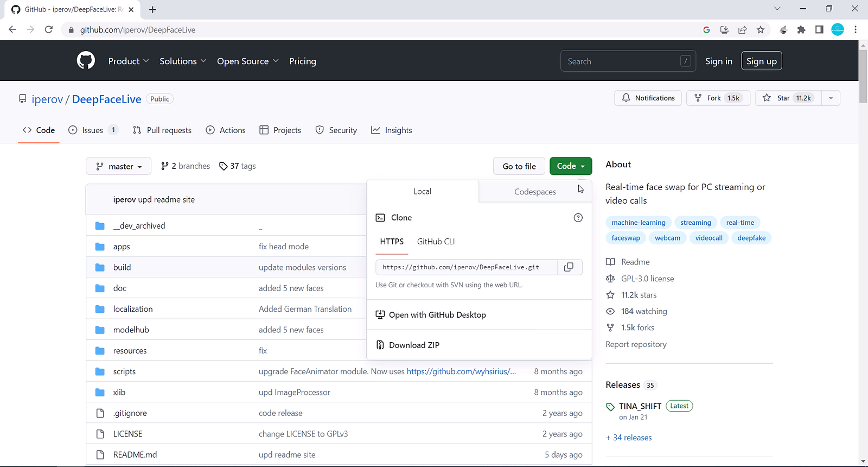Open a new browser tab
The height and width of the screenshot is (467, 868).
(x=152, y=9)
